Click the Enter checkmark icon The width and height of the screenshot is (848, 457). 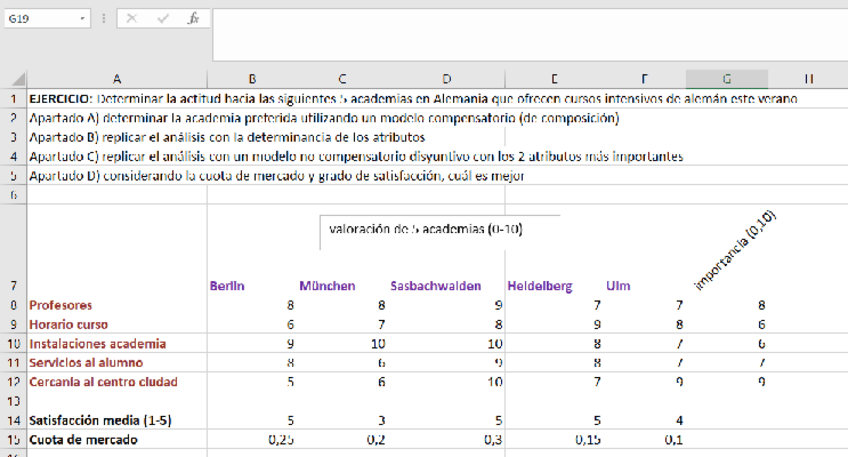pos(164,19)
